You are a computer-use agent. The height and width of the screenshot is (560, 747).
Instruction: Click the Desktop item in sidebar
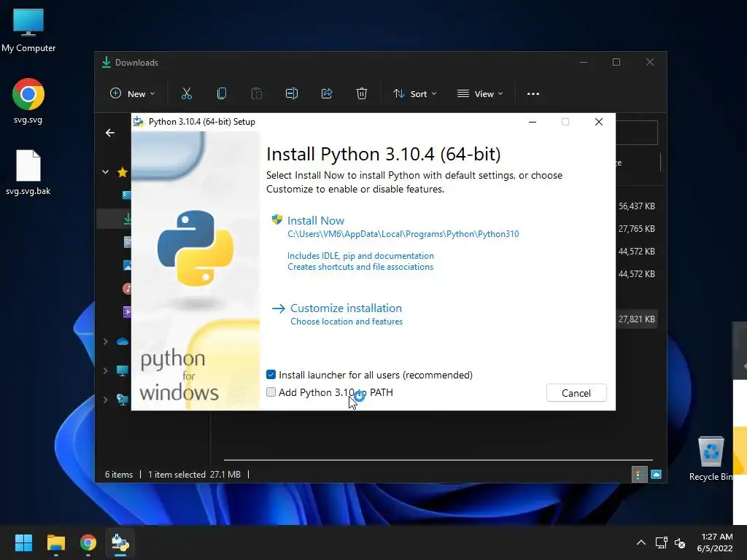point(127,195)
